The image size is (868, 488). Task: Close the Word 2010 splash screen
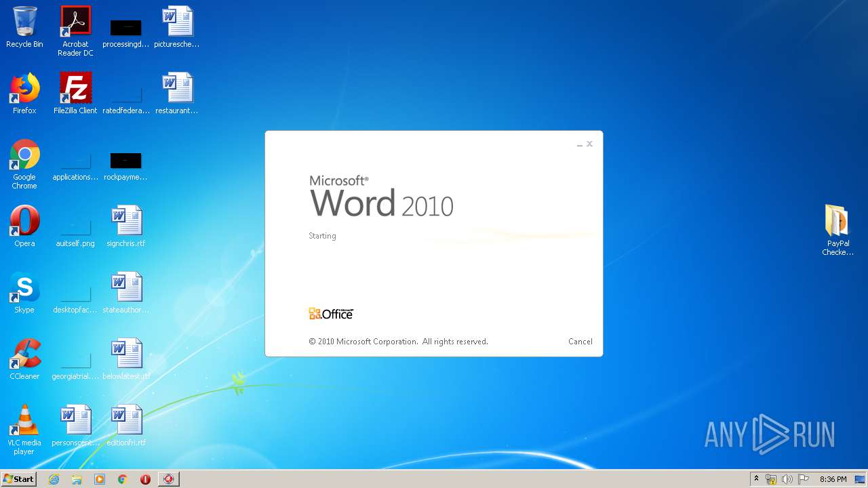pos(589,144)
